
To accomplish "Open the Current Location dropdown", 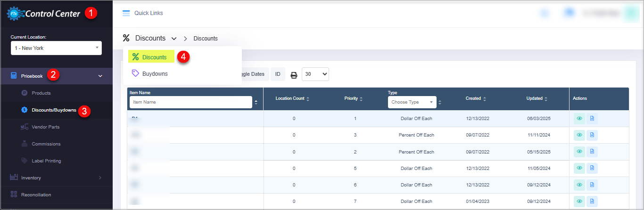I will tap(56, 48).
